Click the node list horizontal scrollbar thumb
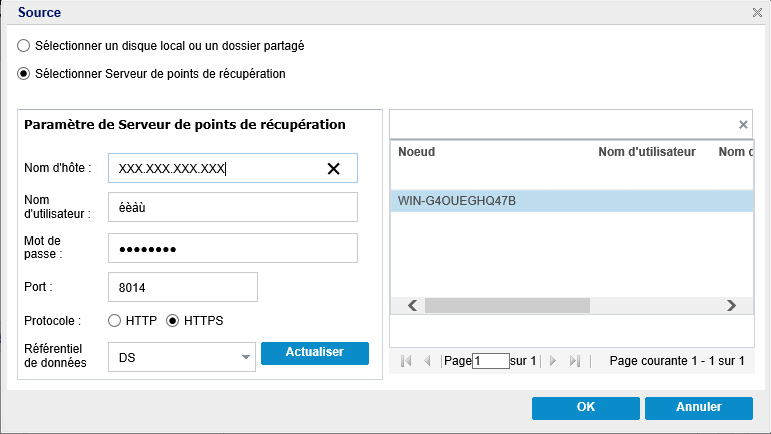 (x=507, y=305)
